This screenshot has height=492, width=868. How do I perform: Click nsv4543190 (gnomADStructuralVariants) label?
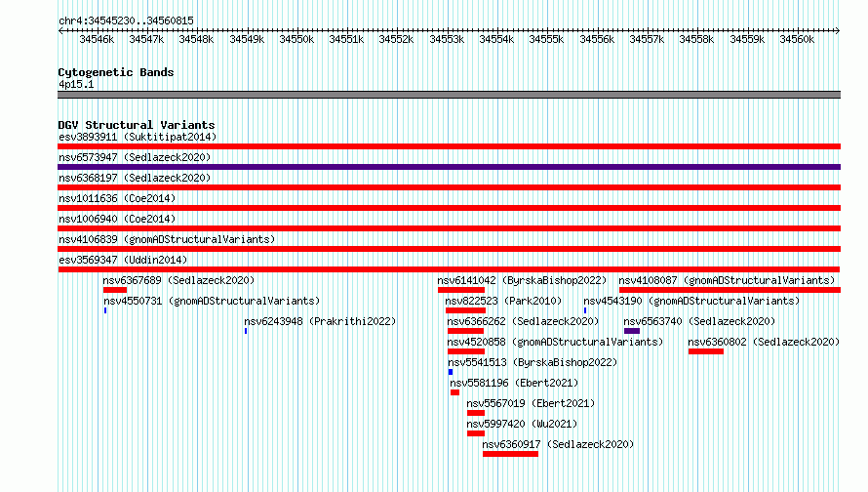[691, 301]
